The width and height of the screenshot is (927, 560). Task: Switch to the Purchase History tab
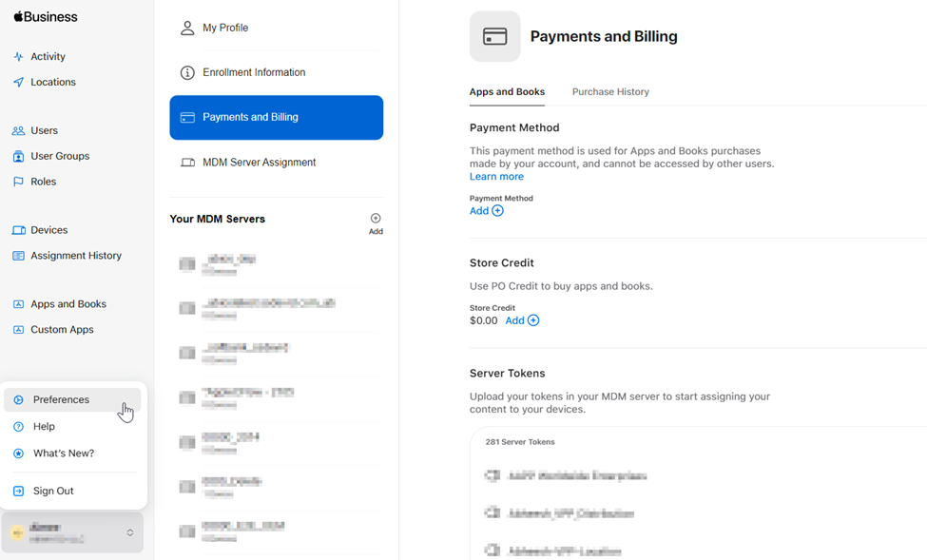click(610, 91)
